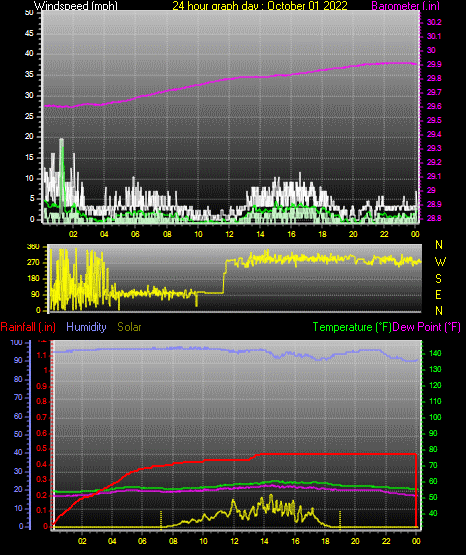Click the 130 temperature axis value
The width and height of the screenshot is (466, 555).
coord(435,369)
